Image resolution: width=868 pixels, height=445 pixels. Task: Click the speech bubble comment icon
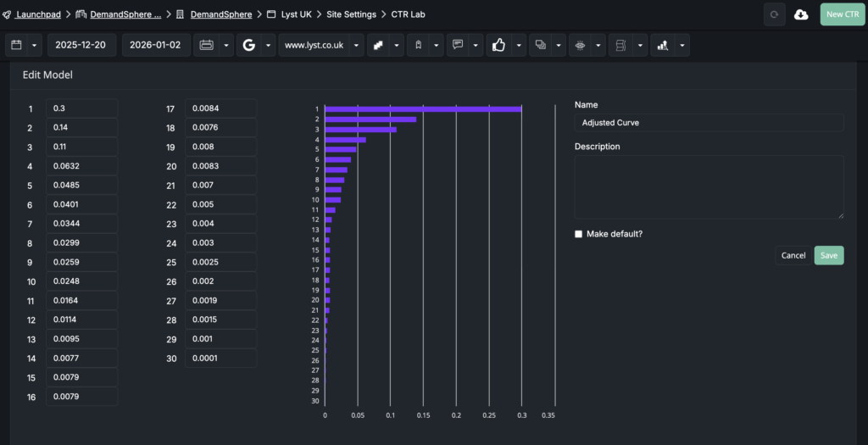tap(458, 45)
